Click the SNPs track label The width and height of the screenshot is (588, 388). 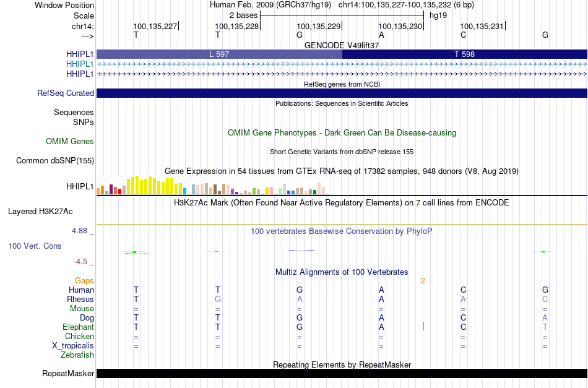[84, 122]
